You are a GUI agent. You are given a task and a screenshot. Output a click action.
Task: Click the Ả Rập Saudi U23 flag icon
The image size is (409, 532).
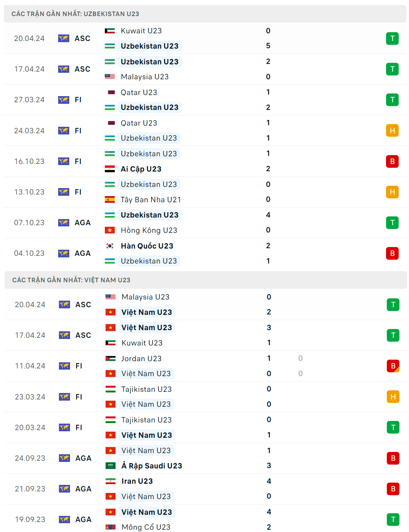111,466
